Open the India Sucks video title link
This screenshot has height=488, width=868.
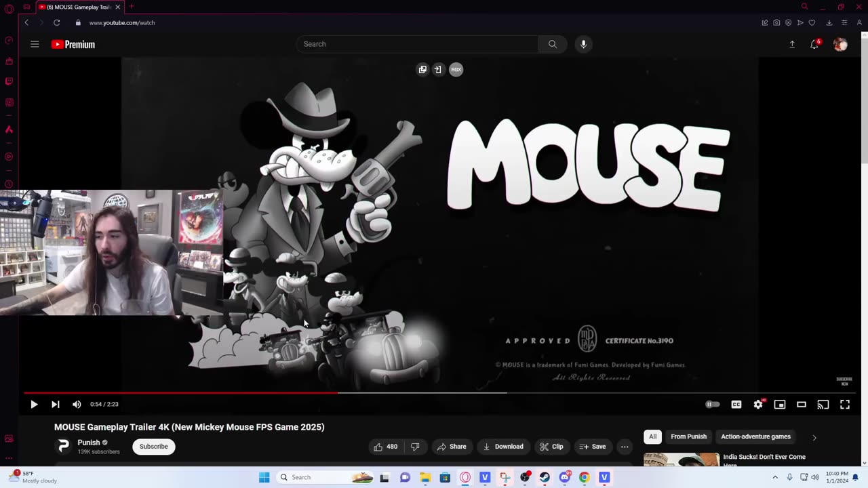764,460
